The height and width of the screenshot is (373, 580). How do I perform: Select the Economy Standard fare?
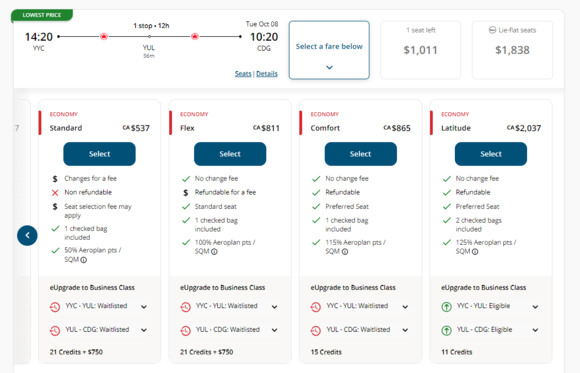point(100,154)
